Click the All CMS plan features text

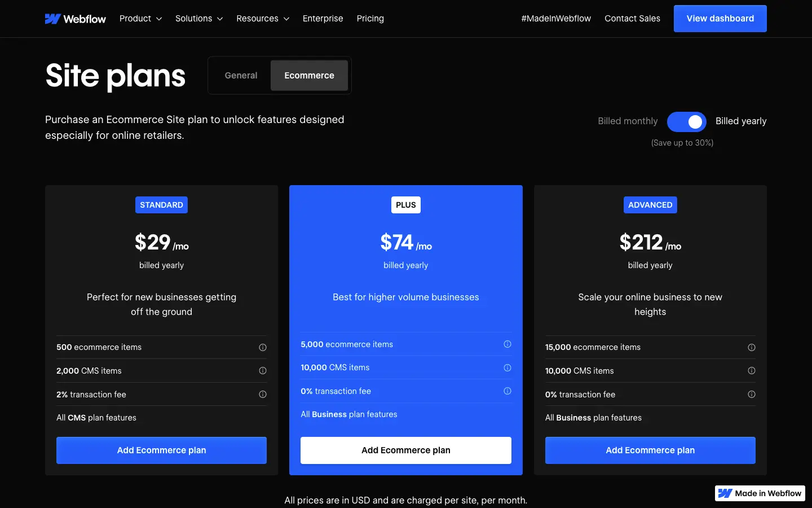(96, 418)
